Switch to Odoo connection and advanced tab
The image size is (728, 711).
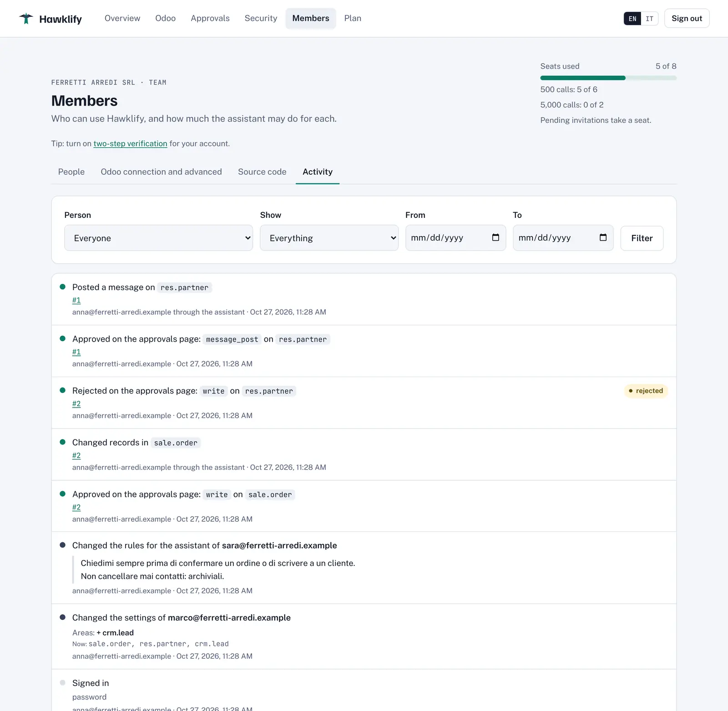(161, 172)
